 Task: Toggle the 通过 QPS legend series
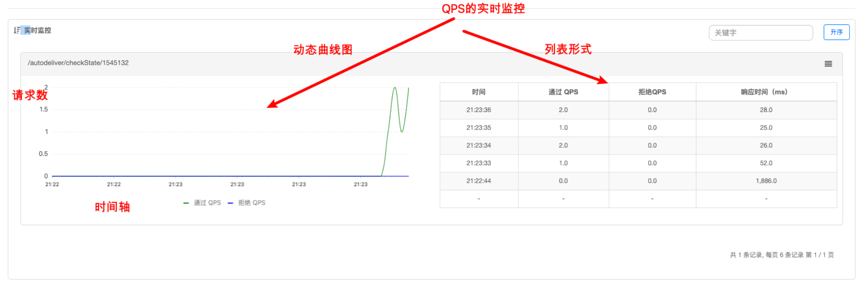(x=202, y=203)
